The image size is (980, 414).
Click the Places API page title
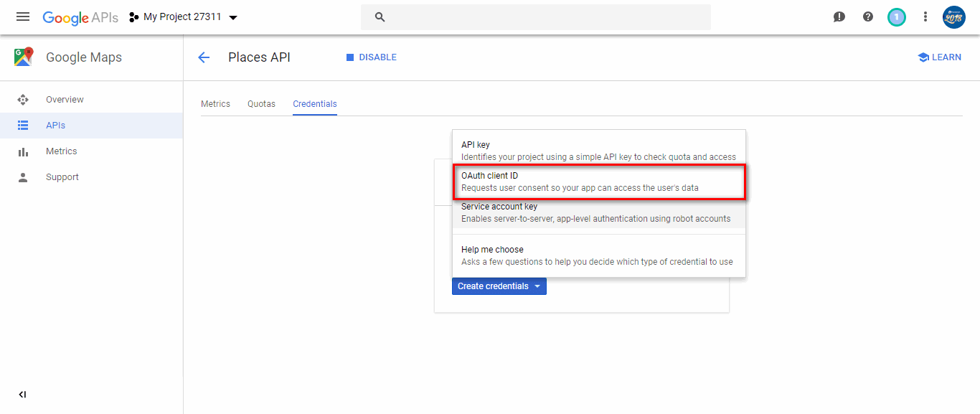pyautogui.click(x=259, y=57)
